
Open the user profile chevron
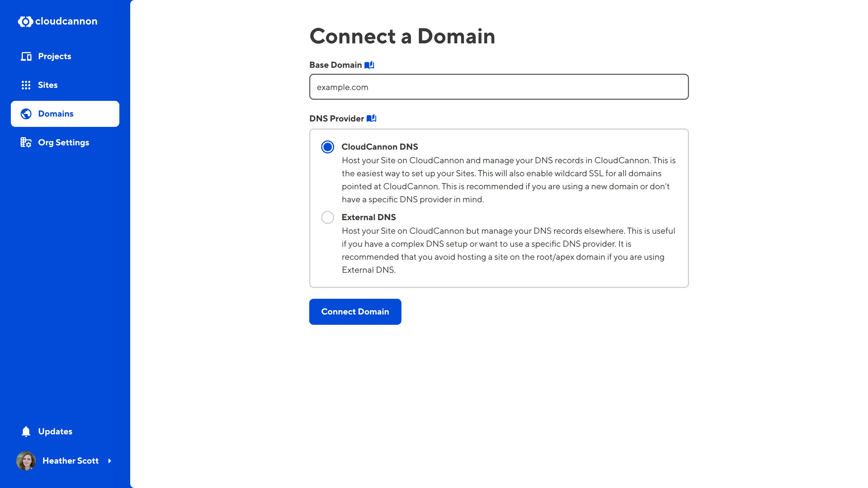111,461
